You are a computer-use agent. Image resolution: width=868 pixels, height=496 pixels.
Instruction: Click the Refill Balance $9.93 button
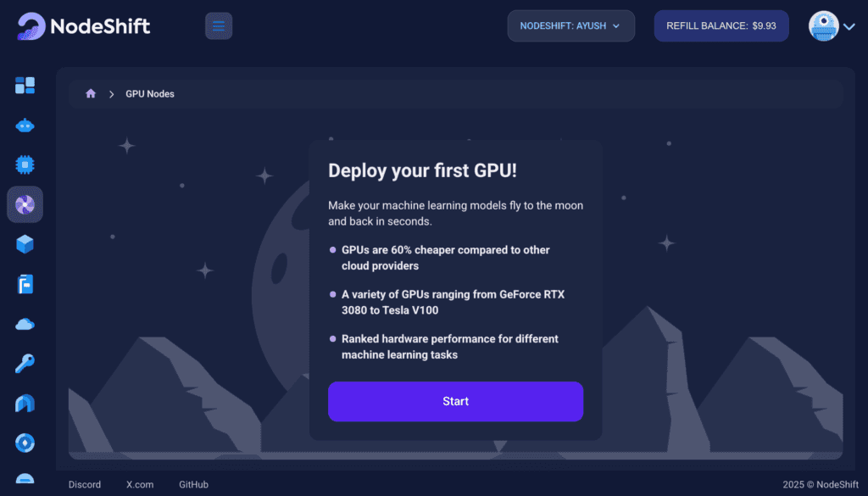click(721, 26)
